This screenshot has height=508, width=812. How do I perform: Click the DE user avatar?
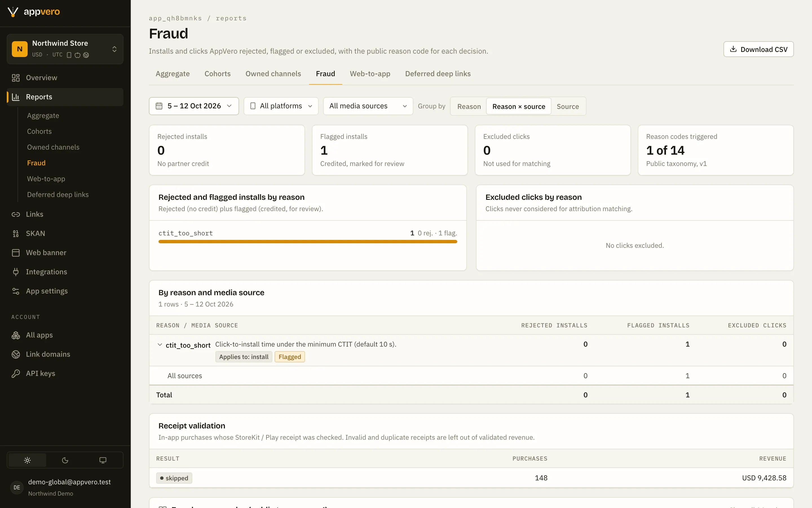point(17,487)
